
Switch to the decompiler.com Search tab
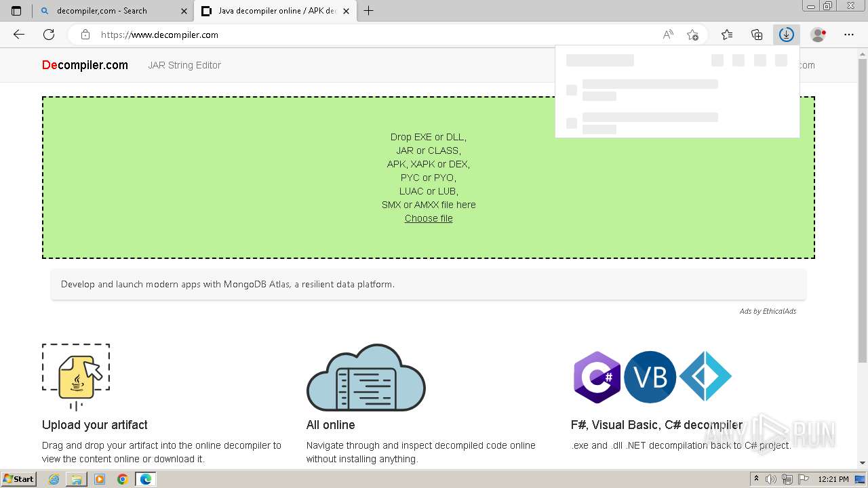[x=113, y=11]
